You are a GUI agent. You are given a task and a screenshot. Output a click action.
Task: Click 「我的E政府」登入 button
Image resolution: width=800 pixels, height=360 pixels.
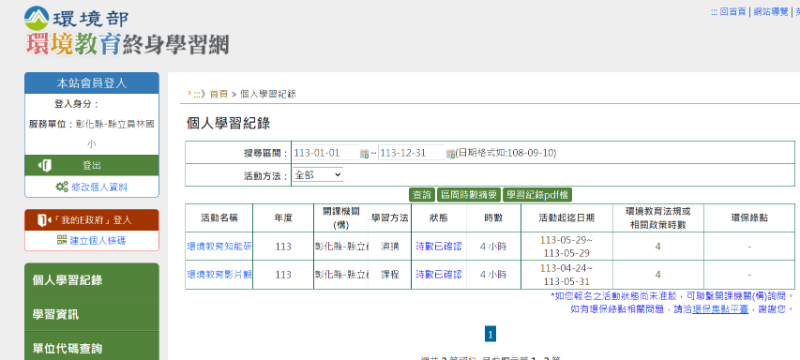92,220
